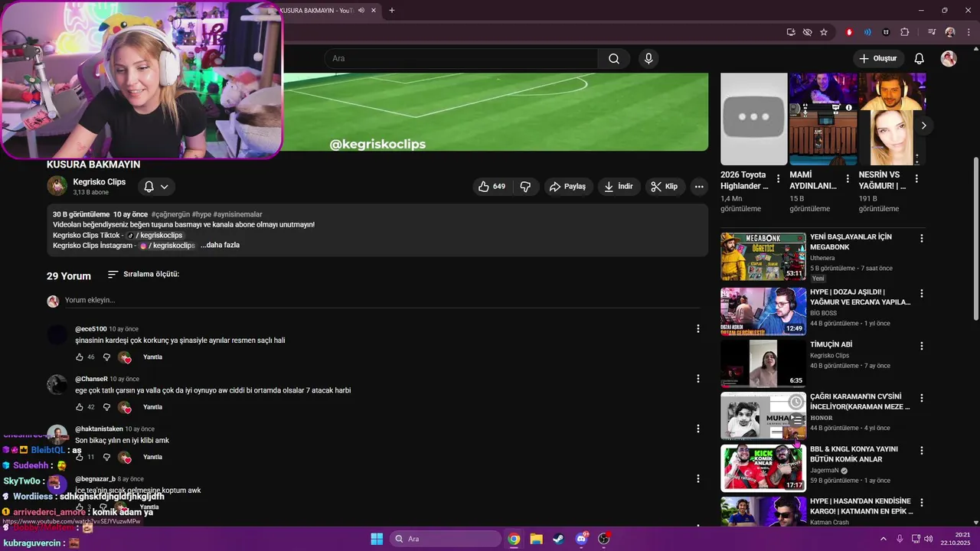Open options for 2026 Toyota Highlander card
The height and width of the screenshot is (551, 980).
[x=779, y=178]
